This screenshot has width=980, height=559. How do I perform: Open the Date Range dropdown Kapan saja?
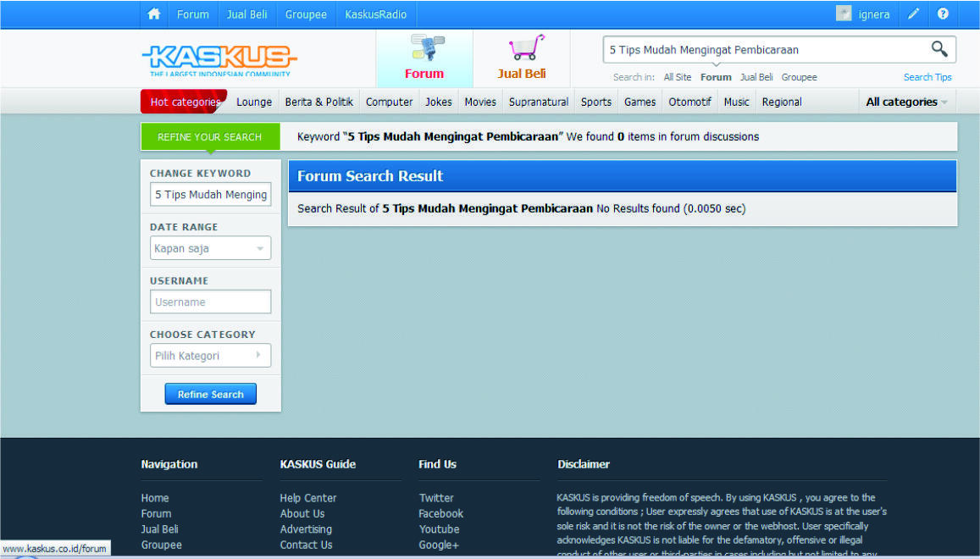click(x=211, y=248)
